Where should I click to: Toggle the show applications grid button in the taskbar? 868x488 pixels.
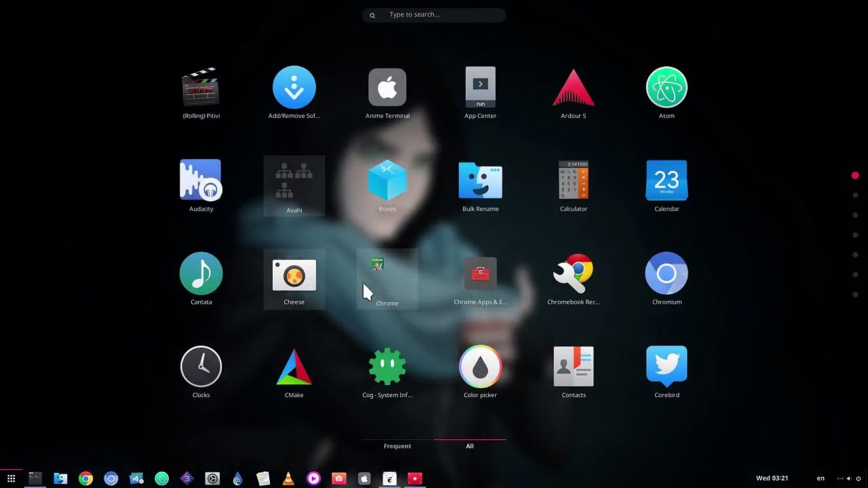pos(11,479)
